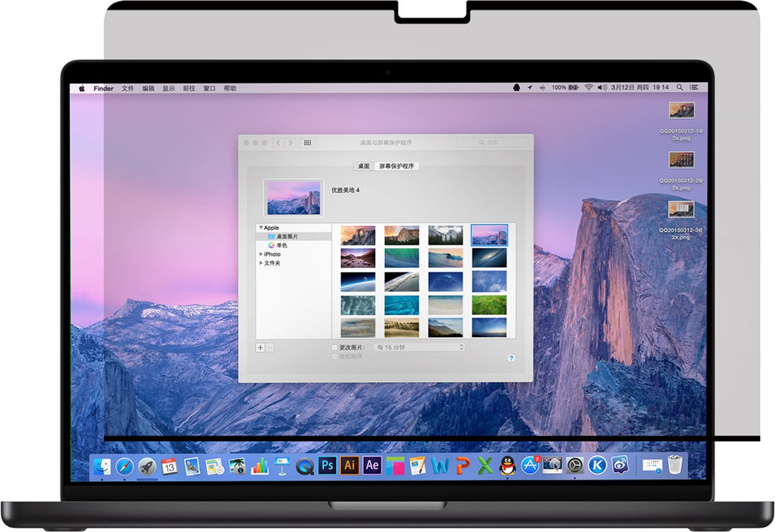
Task: Open Pages document icon in the Dock
Action: tap(417, 466)
